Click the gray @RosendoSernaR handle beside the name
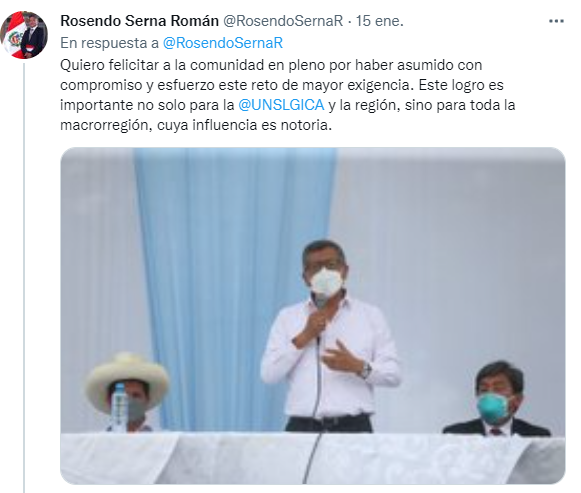This screenshot has width=581, height=493. pos(283,21)
